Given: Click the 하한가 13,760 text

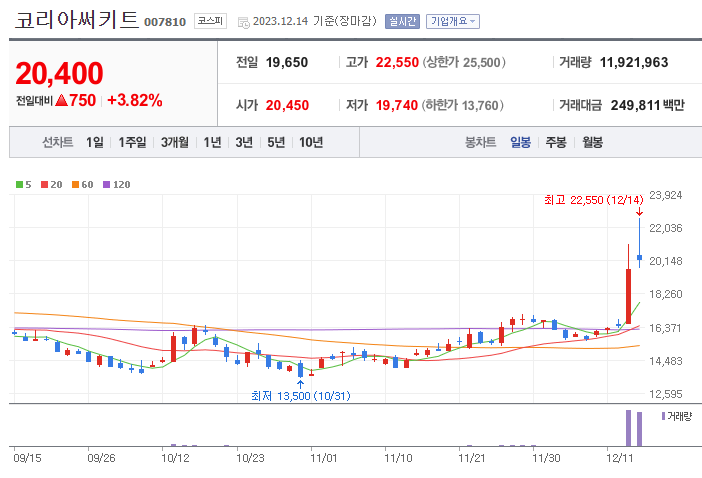Looking at the screenshot, I should pos(462,105).
